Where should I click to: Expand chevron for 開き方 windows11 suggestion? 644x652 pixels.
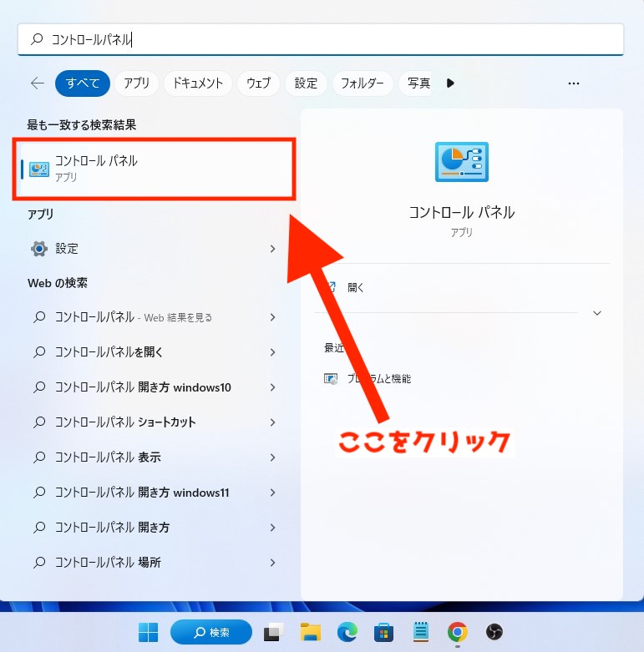[272, 493]
